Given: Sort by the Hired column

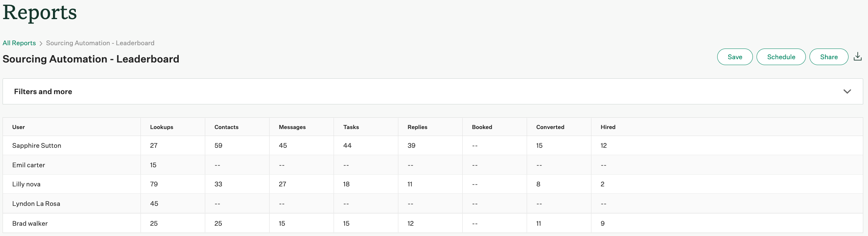Looking at the screenshot, I should (608, 127).
